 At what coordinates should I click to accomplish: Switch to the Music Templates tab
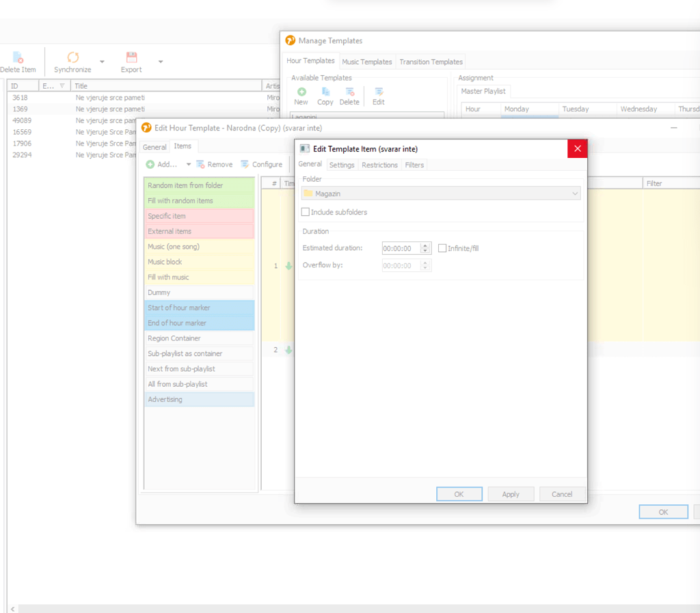point(367,62)
